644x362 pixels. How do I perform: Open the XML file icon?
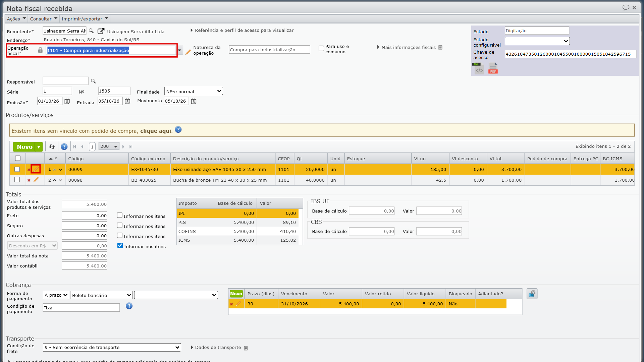(x=478, y=68)
